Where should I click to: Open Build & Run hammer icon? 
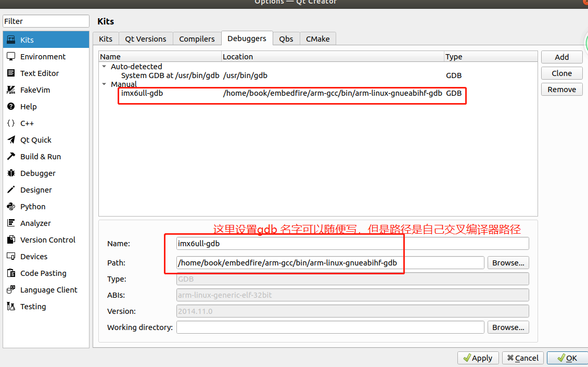click(11, 157)
